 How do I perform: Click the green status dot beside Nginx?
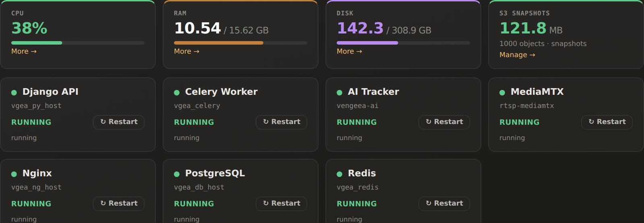tap(14, 174)
